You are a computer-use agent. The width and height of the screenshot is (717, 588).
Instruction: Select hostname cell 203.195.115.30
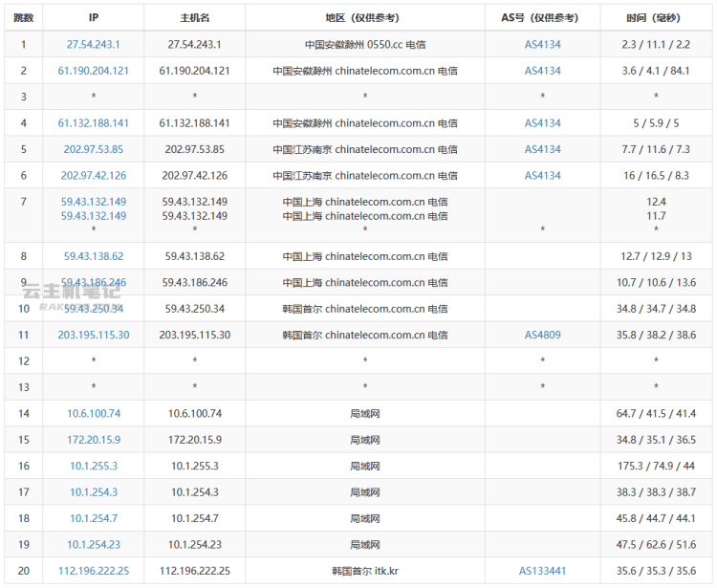tap(194, 335)
